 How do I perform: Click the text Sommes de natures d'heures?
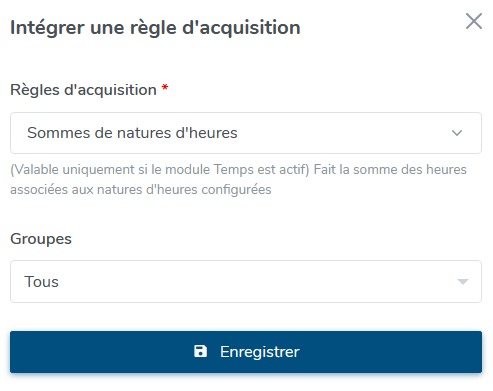(132, 133)
